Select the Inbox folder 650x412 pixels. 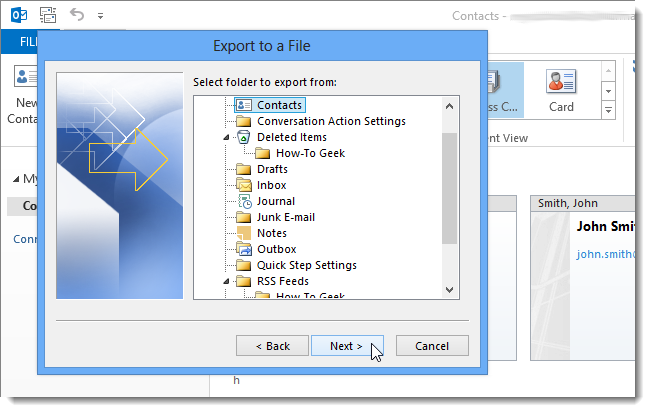(x=272, y=185)
